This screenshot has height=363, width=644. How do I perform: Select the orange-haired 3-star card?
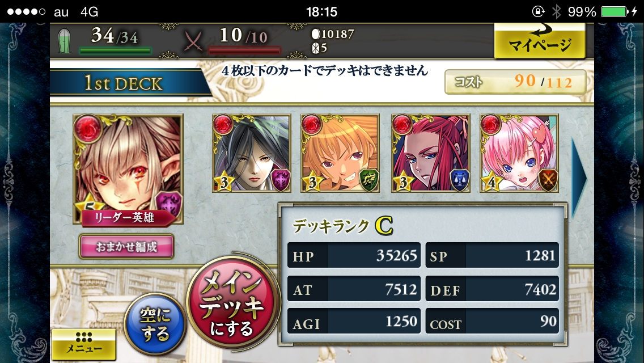(x=340, y=153)
